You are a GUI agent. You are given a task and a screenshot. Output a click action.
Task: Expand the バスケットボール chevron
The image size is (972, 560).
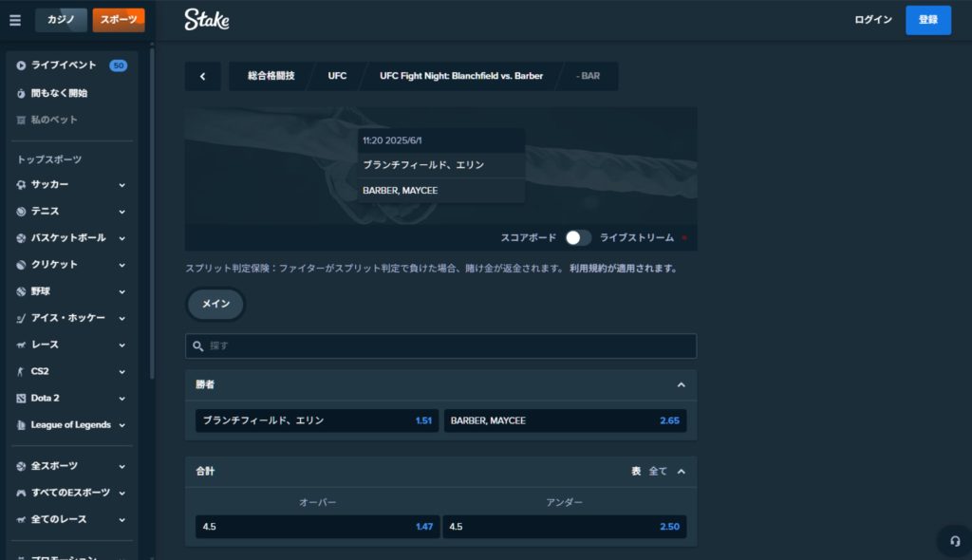point(122,238)
